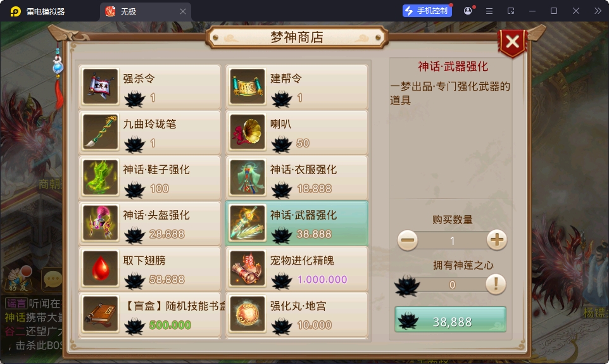609x364 pixels.
Task: Select the 强杀令 scroll item icon
Action: point(101,87)
